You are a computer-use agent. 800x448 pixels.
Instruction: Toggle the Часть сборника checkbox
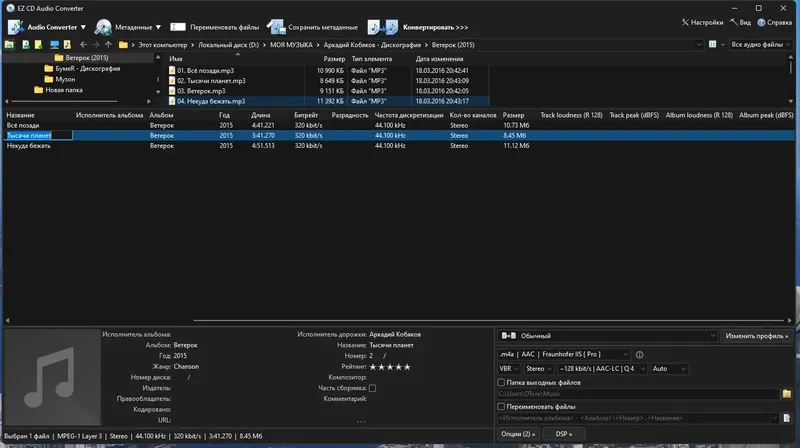pos(373,388)
